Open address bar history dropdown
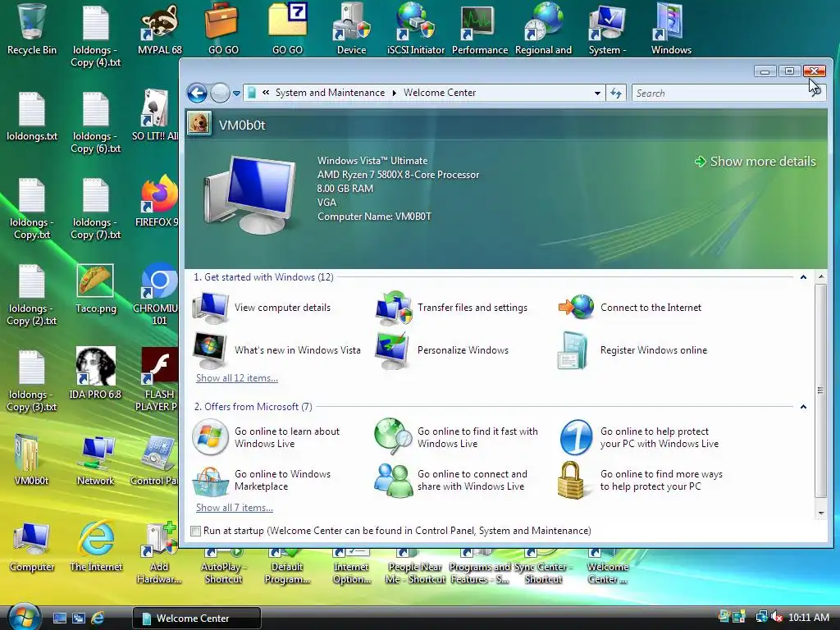The width and height of the screenshot is (840, 630). 597,94
